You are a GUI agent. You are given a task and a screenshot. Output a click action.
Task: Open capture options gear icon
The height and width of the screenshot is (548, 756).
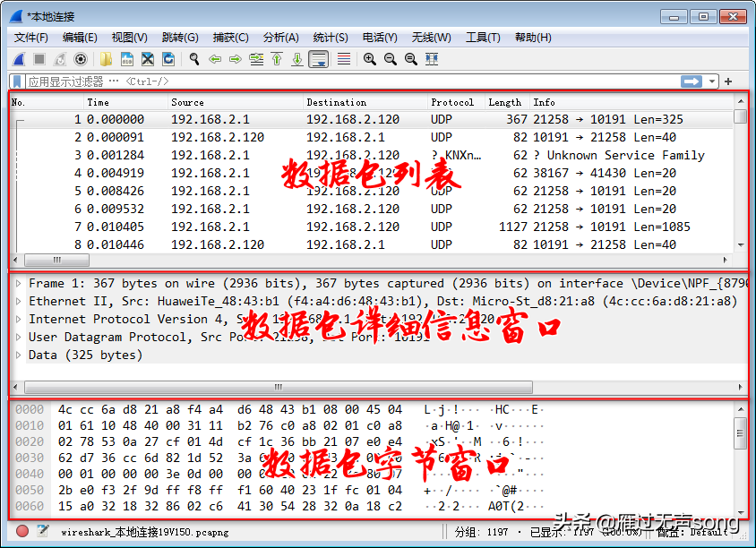(x=81, y=59)
